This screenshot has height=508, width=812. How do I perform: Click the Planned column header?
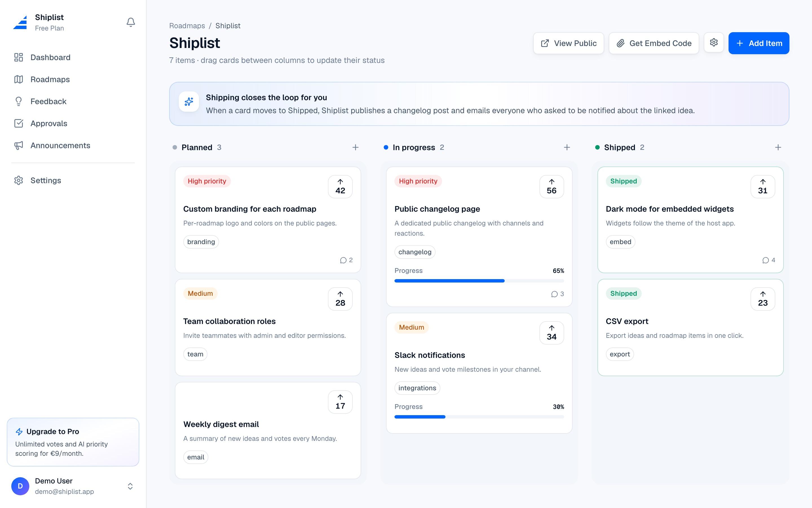pyautogui.click(x=197, y=147)
